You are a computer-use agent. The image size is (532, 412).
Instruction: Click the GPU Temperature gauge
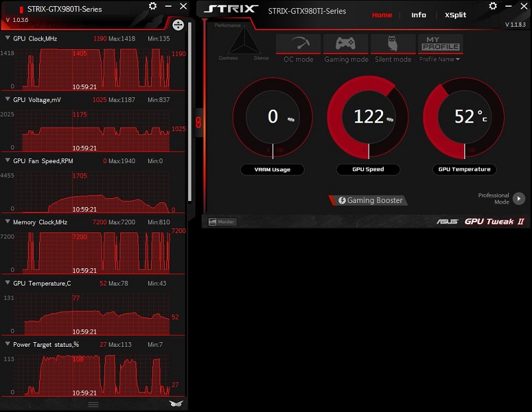tap(464, 118)
